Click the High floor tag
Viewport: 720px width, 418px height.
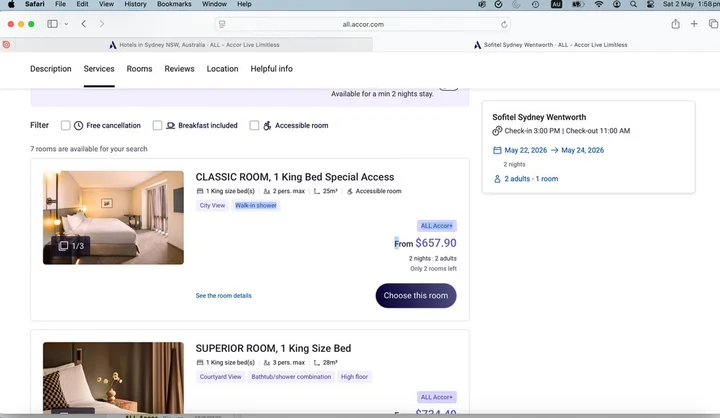354,377
